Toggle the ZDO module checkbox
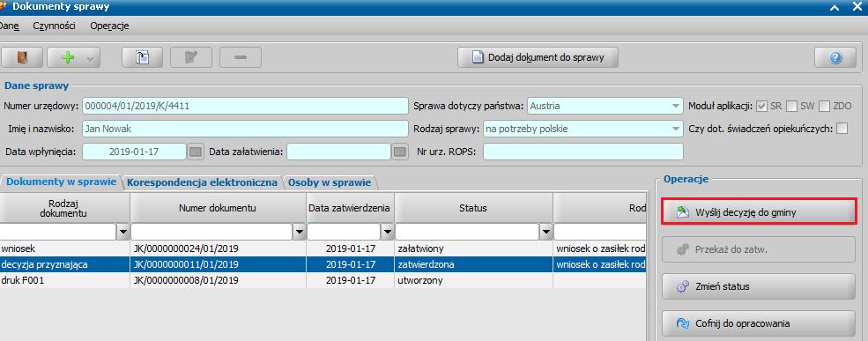This screenshot has width=868, height=341. pos(825,106)
